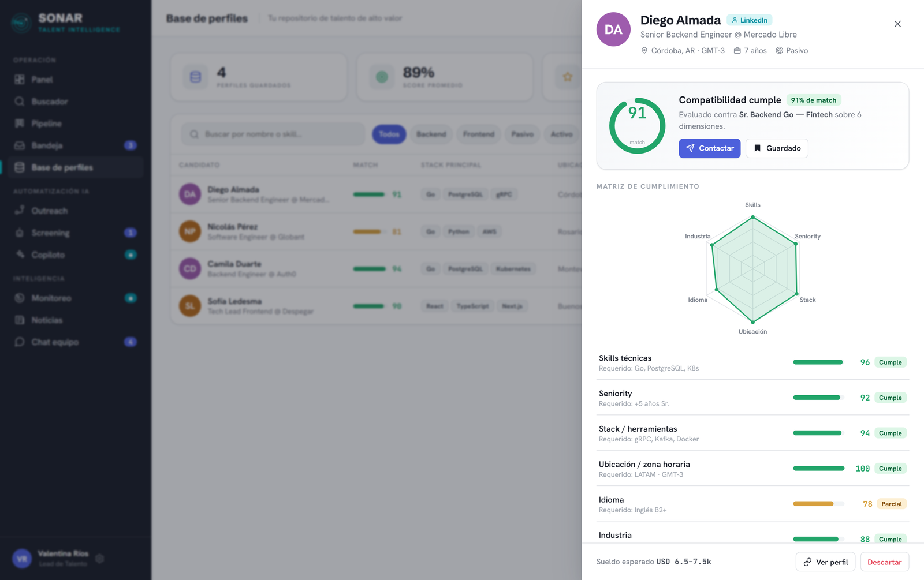The image size is (924, 580).
Task: Click the score promedio circle icon
Action: point(382,77)
